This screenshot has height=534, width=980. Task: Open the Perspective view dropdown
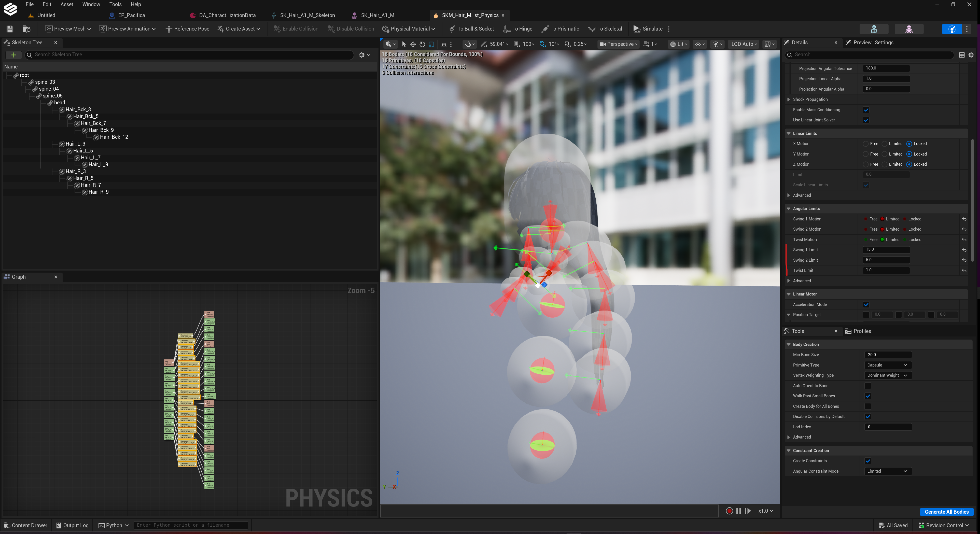point(618,44)
